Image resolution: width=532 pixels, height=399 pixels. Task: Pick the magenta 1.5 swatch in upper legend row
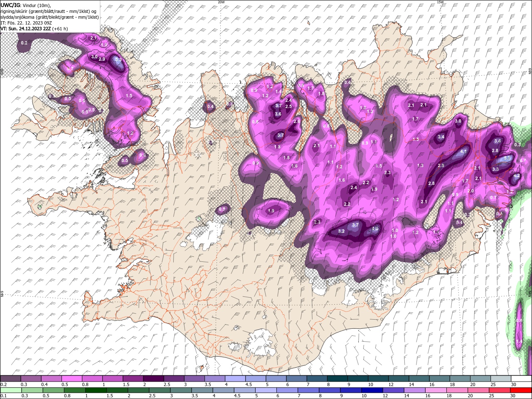pyautogui.click(x=133, y=379)
